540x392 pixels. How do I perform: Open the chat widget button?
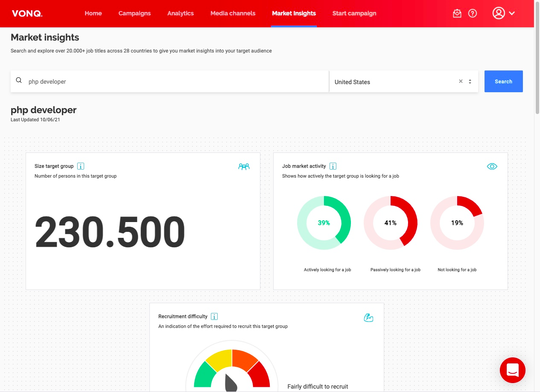[x=513, y=370]
